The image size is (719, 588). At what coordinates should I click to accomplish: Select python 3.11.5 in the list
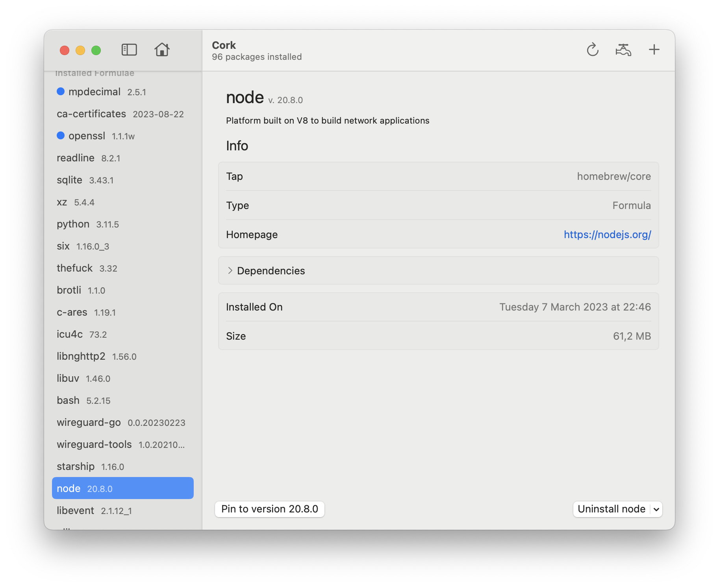click(123, 224)
